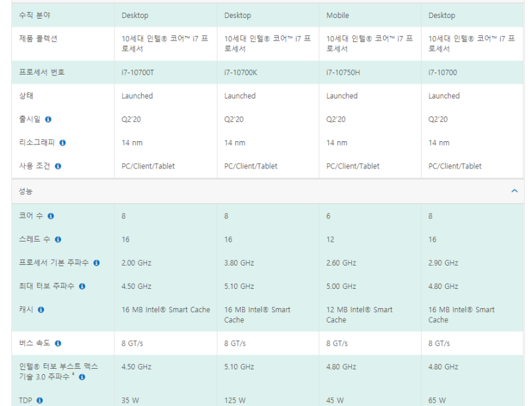Collapse the 성능 section with its chevron
This screenshot has width=532, height=406.
click(x=514, y=191)
